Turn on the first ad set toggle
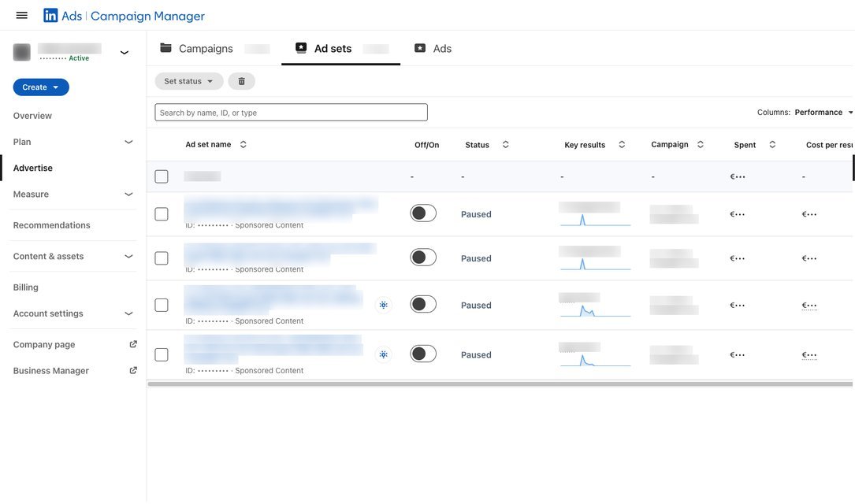This screenshot has width=855, height=504. pos(423,213)
